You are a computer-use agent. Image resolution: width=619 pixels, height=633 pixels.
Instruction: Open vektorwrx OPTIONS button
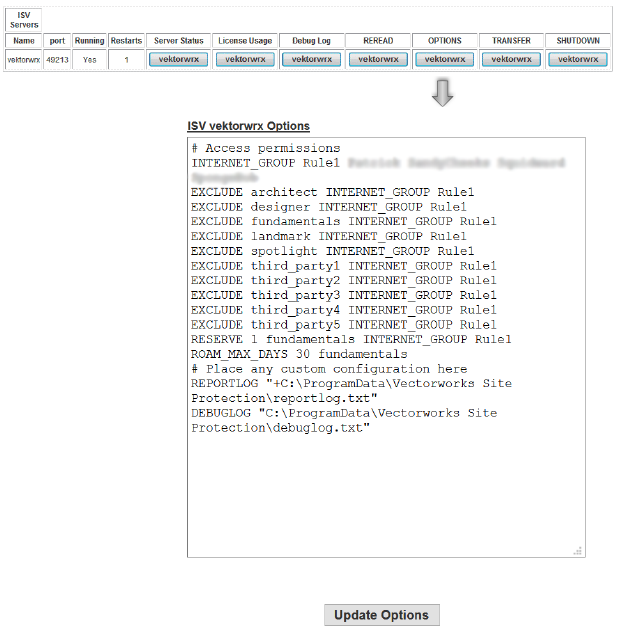pyautogui.click(x=445, y=59)
